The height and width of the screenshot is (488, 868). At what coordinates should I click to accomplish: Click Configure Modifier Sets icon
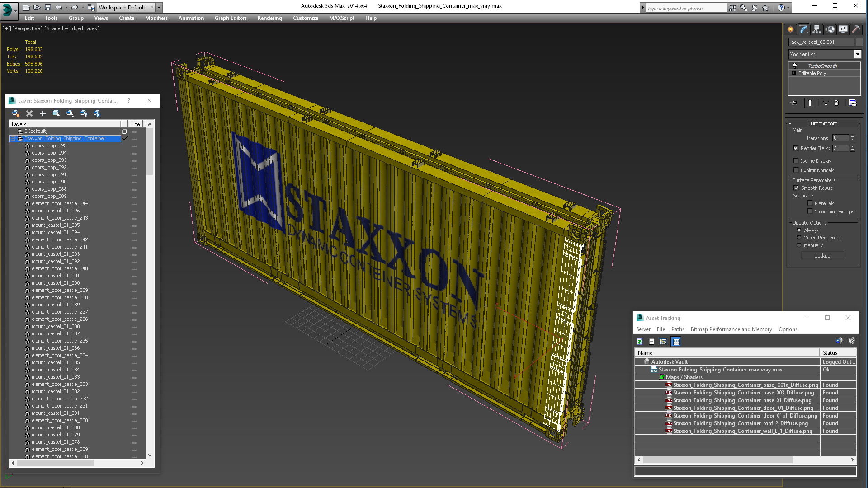[x=853, y=103]
